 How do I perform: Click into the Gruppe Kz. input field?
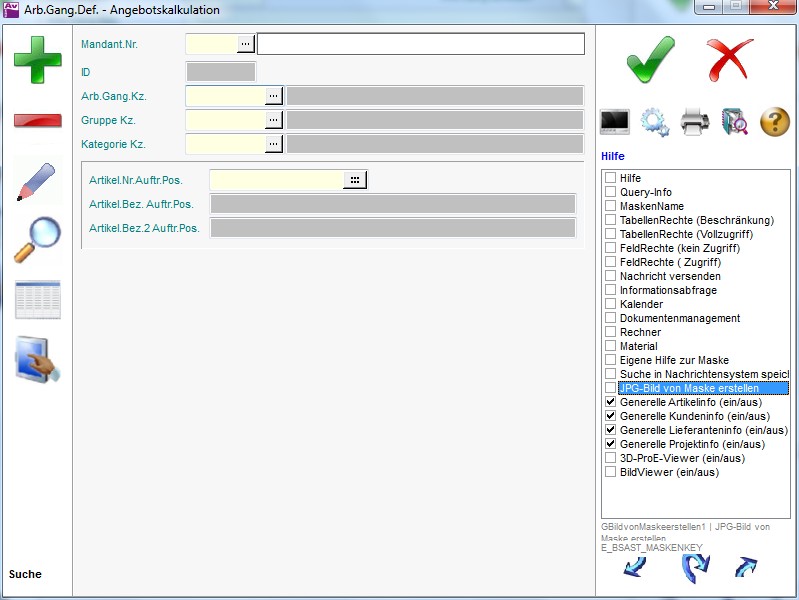(x=225, y=120)
